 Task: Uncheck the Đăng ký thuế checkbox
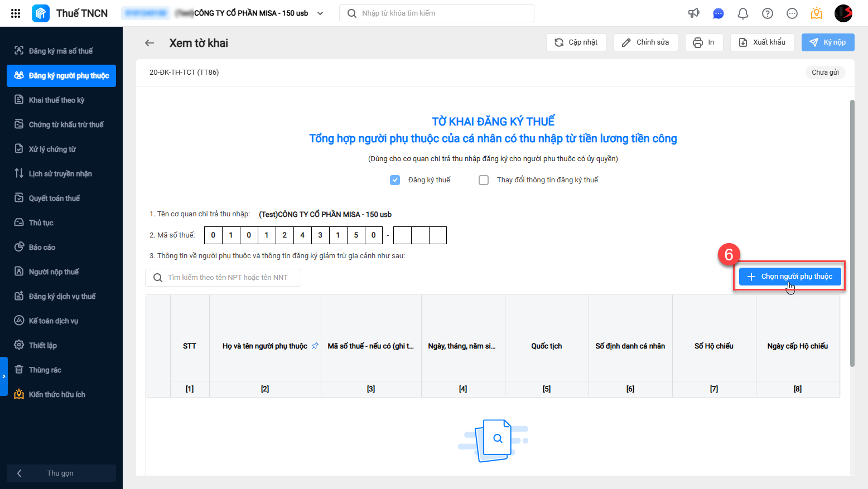(395, 180)
